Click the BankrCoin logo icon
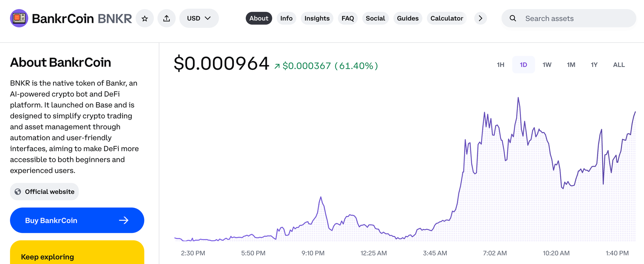 tap(19, 18)
